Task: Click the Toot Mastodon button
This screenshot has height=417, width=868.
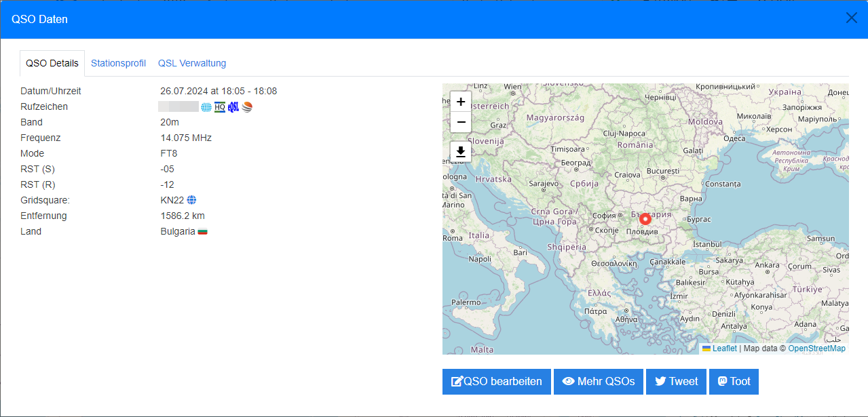Action: coord(734,381)
